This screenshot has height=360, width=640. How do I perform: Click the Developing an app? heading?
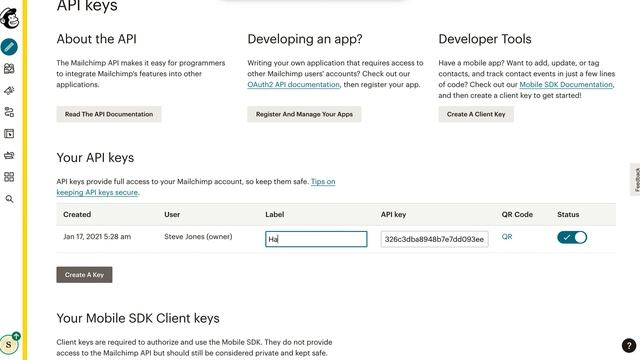(x=305, y=39)
